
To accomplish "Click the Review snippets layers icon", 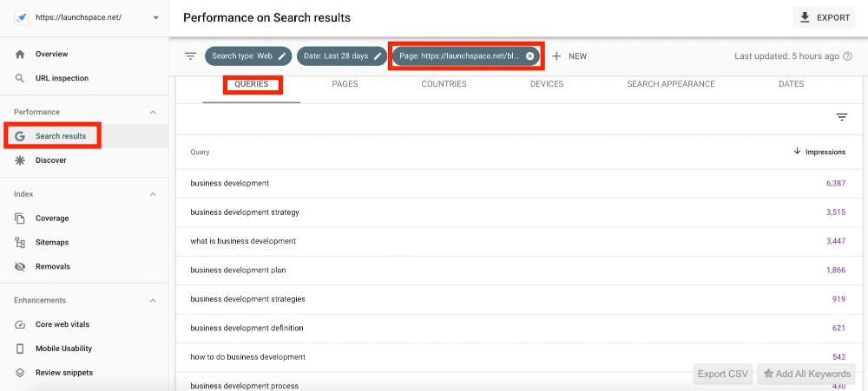I will click(x=20, y=373).
